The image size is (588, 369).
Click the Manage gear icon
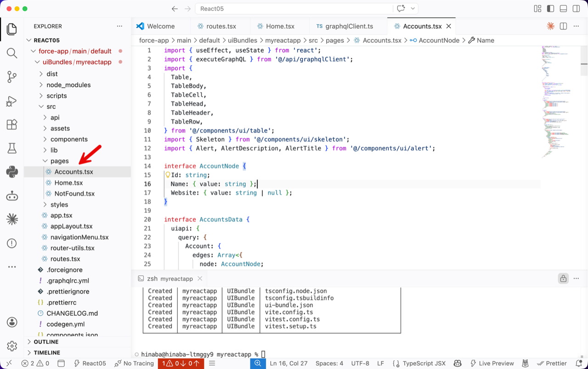click(12, 346)
